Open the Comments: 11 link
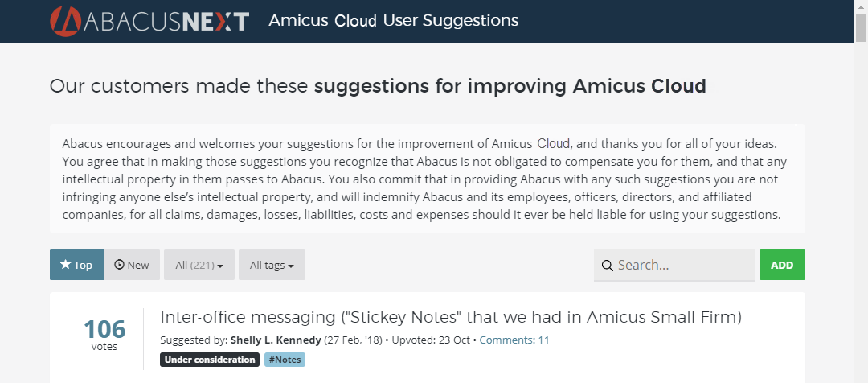The image size is (868, 383). coord(514,340)
